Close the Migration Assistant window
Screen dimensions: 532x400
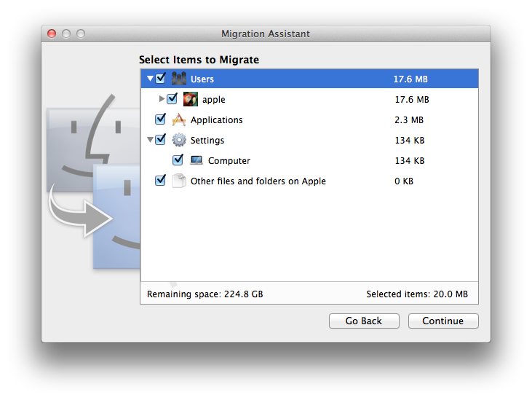click(52, 34)
